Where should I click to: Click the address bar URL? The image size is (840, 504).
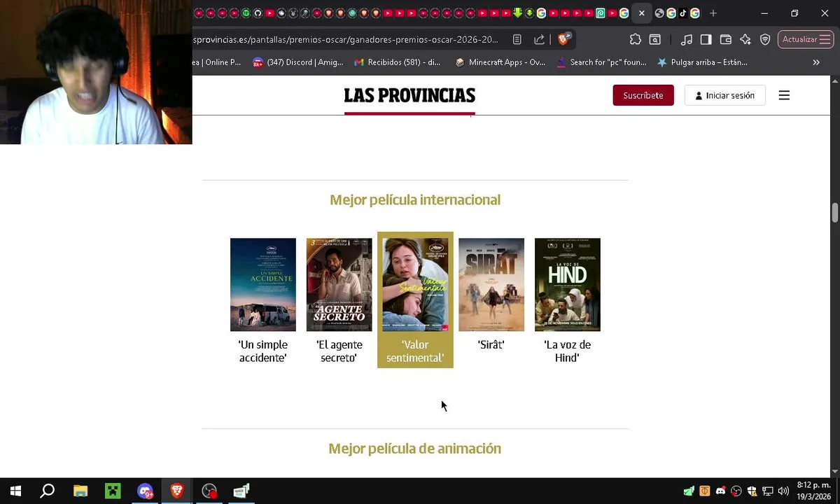[346, 40]
